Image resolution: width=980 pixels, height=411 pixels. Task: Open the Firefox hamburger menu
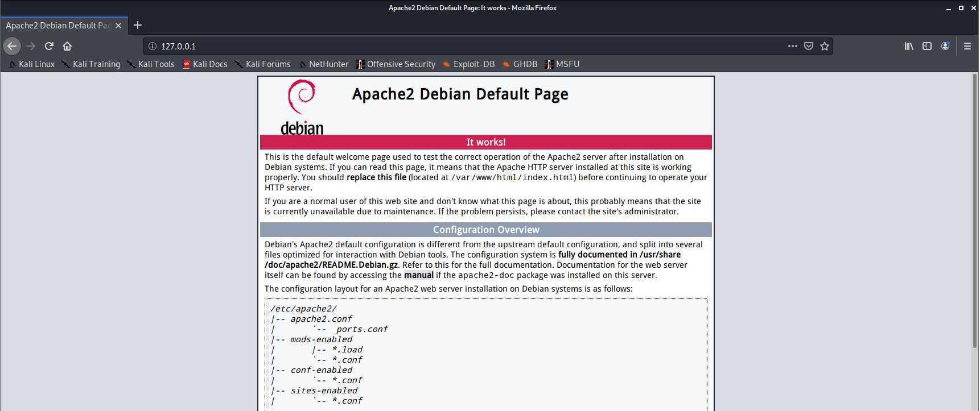point(967,46)
